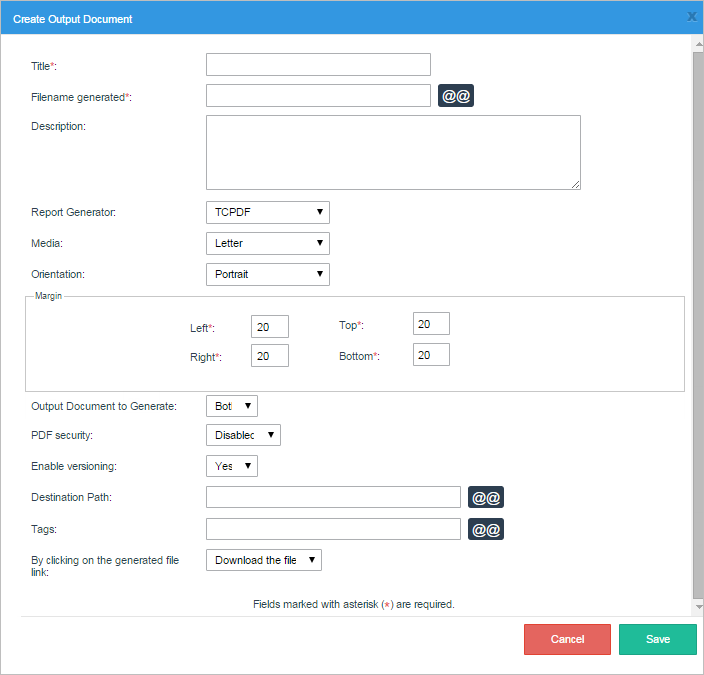Click the scrollbar down arrow
The width and height of the screenshot is (704, 675).
(698, 606)
